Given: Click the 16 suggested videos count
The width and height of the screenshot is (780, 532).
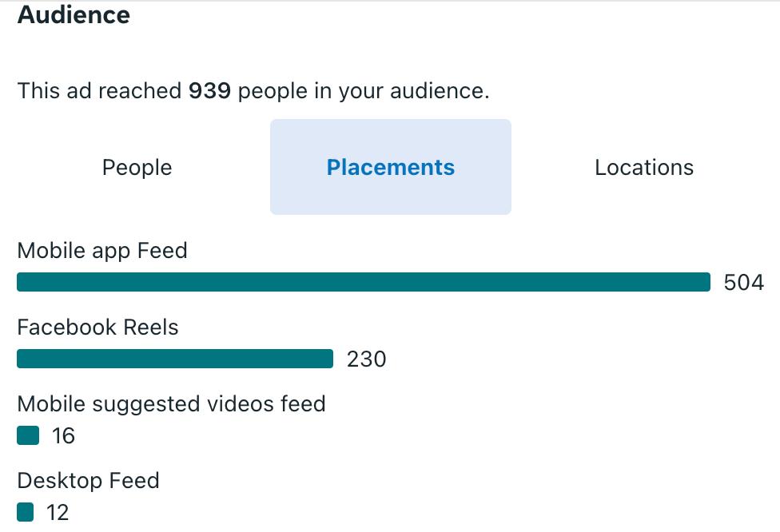Looking at the screenshot, I should (63, 436).
